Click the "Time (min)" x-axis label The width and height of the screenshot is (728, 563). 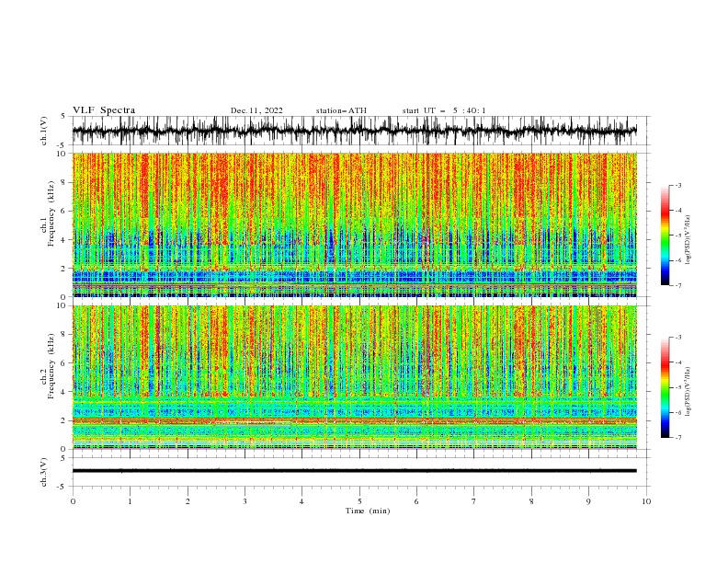pyautogui.click(x=368, y=511)
